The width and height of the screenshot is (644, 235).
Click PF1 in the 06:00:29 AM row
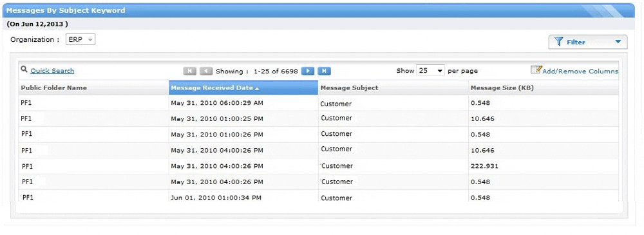click(26, 103)
